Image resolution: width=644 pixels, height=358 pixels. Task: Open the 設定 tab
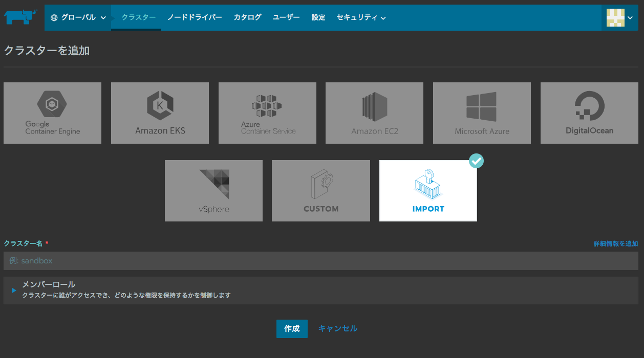click(x=318, y=17)
